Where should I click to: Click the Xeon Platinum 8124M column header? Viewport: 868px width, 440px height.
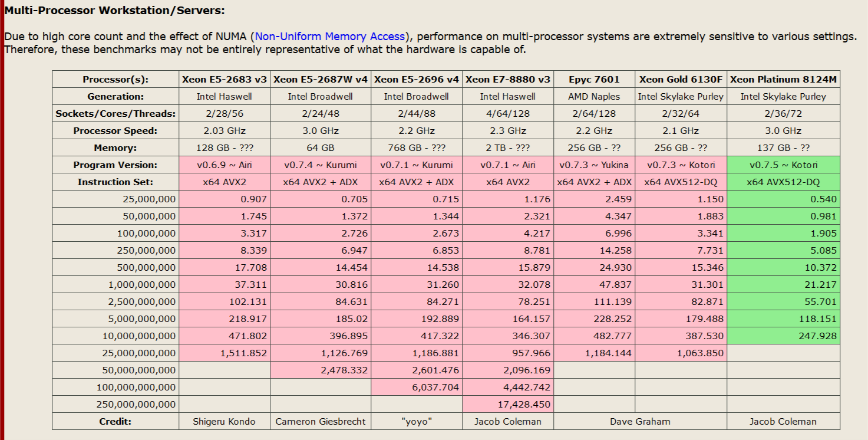(784, 80)
